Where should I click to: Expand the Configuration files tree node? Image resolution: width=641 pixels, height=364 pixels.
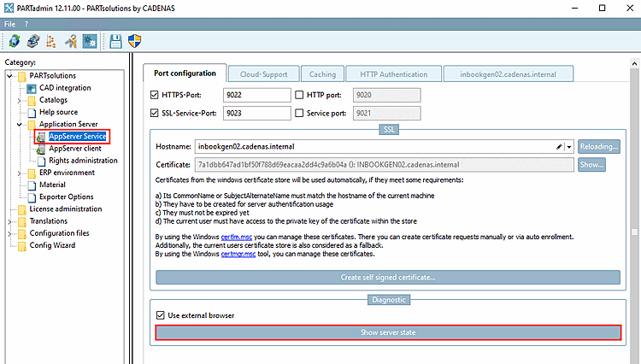tap(9, 233)
